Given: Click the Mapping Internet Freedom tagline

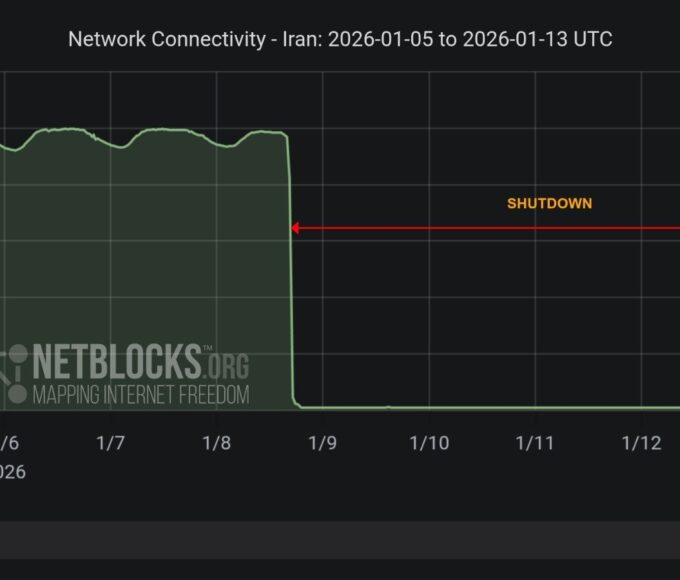Looking at the screenshot, I should [141, 394].
